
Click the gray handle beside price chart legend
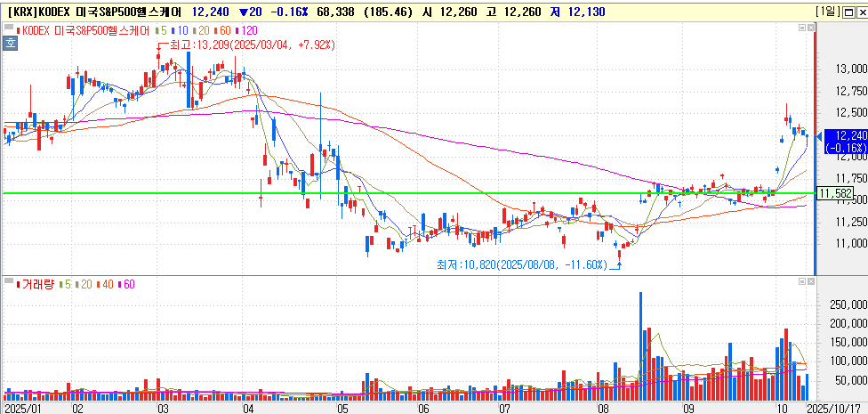click(x=9, y=28)
